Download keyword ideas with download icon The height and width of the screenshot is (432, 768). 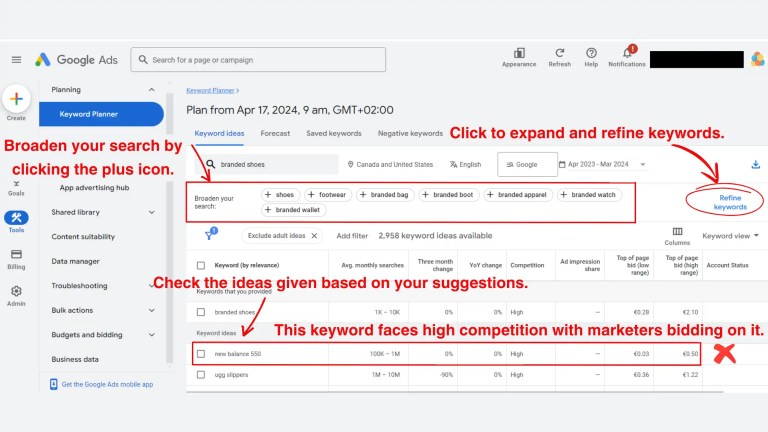755,165
